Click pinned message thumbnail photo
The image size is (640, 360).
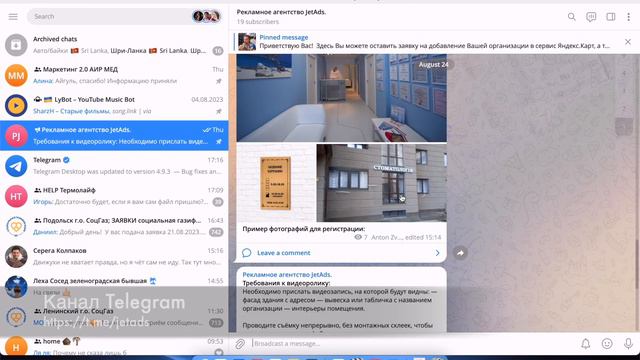(x=247, y=42)
